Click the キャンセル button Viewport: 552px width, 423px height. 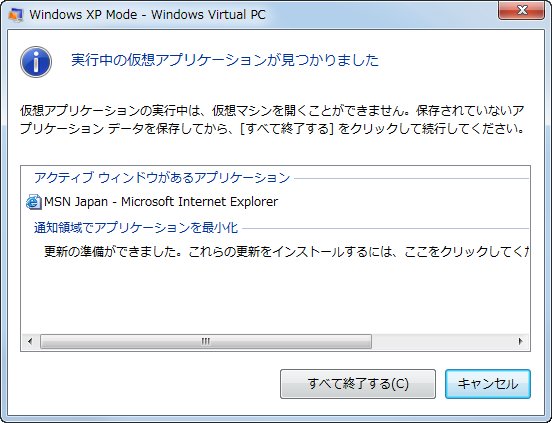coord(488,384)
